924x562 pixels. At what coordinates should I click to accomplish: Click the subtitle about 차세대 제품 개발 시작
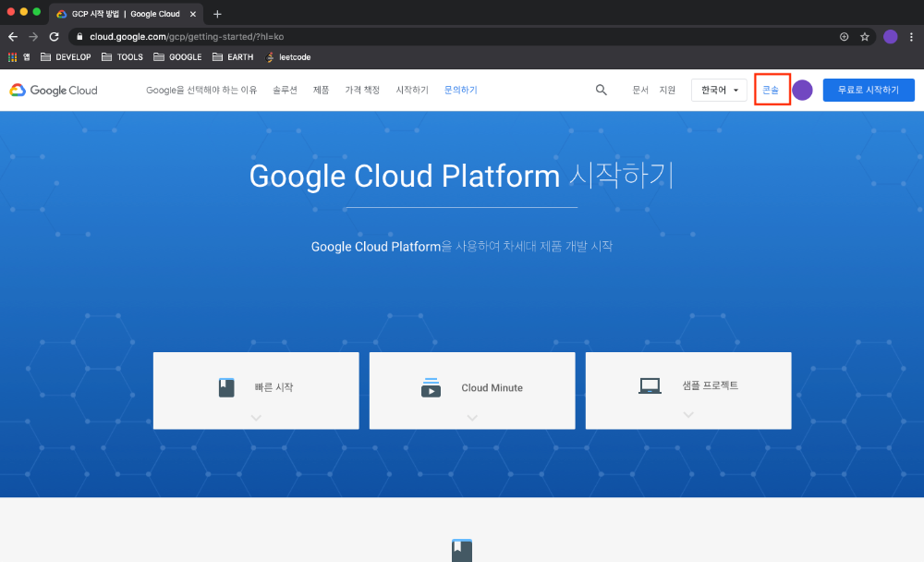coord(461,247)
